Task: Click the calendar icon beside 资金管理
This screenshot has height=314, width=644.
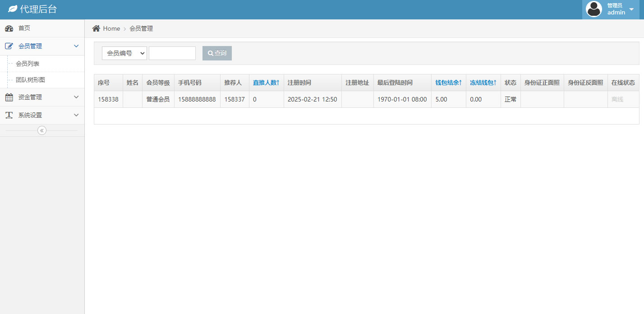Action: [9, 97]
